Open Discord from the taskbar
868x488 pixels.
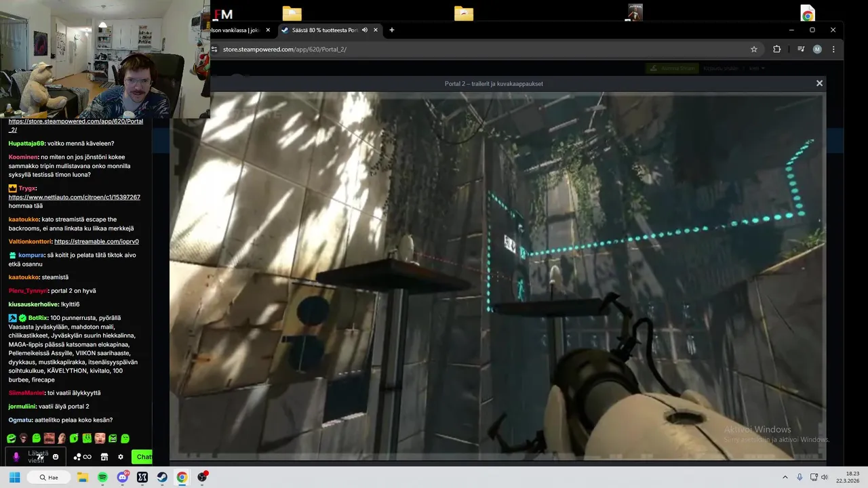click(x=123, y=477)
